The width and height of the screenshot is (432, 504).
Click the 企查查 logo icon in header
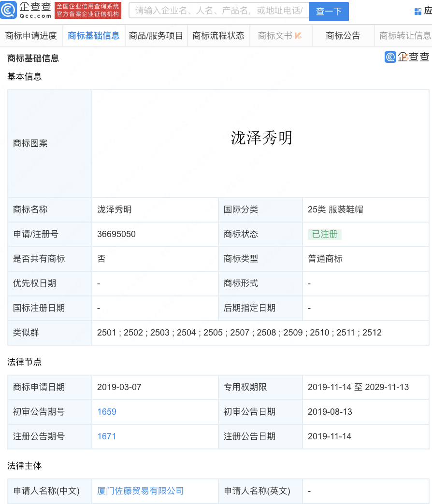point(8,10)
